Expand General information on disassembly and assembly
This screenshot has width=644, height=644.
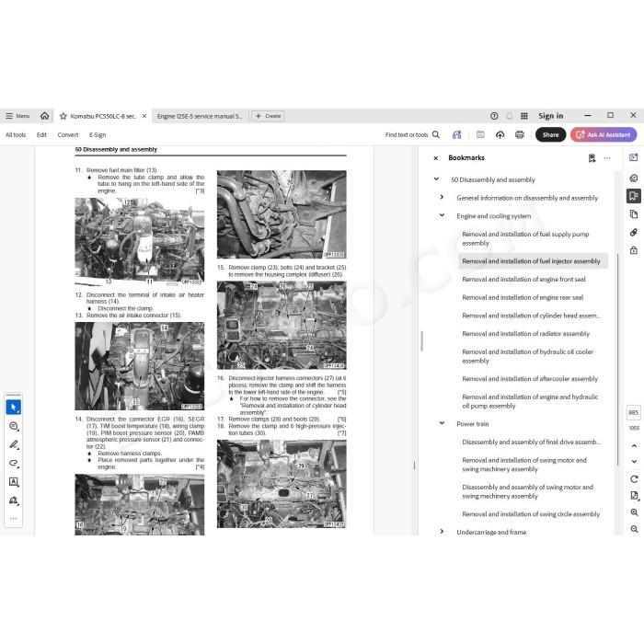pos(442,197)
